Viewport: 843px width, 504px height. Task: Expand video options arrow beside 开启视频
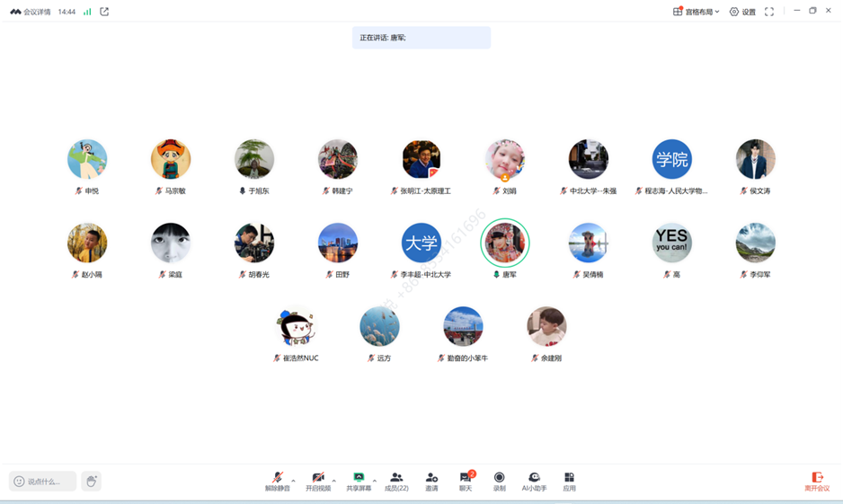click(x=333, y=480)
